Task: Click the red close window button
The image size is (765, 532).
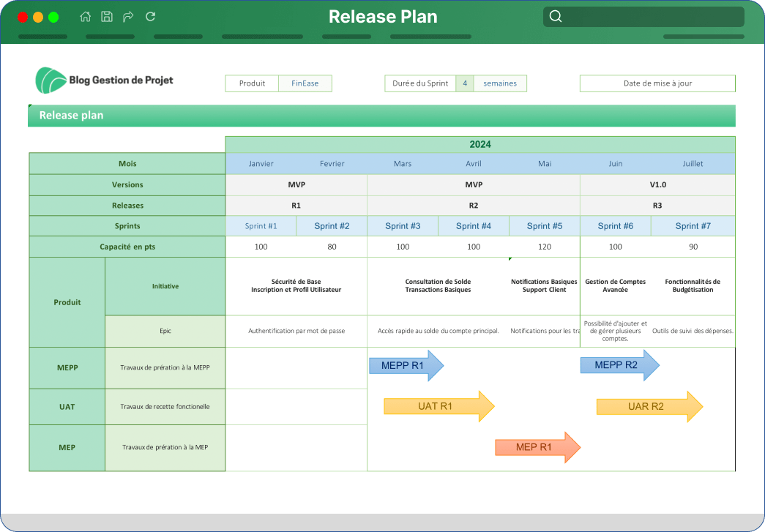Action: [x=23, y=17]
